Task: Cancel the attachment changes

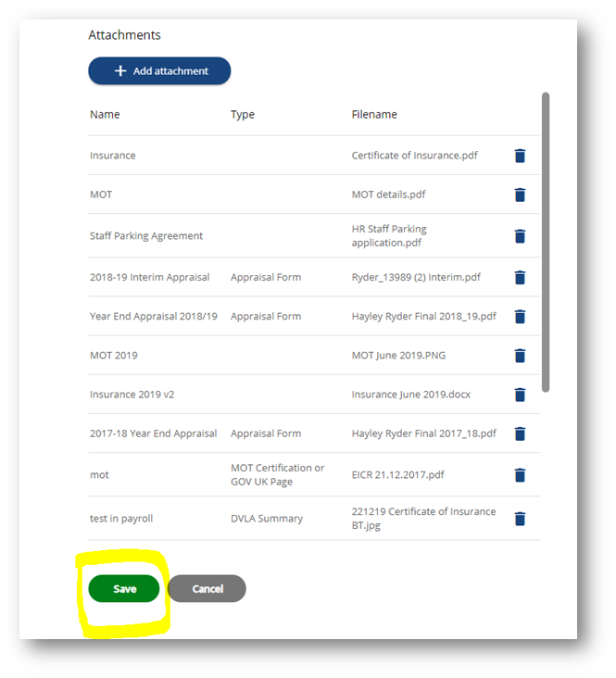Action: 207,588
